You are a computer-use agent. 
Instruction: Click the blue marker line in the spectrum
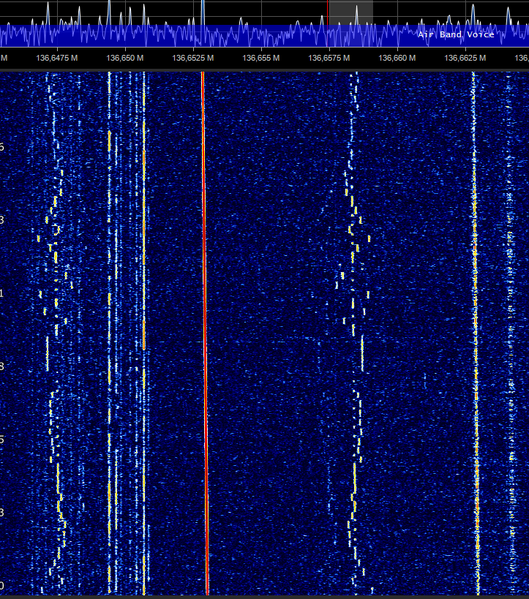pos(203,23)
